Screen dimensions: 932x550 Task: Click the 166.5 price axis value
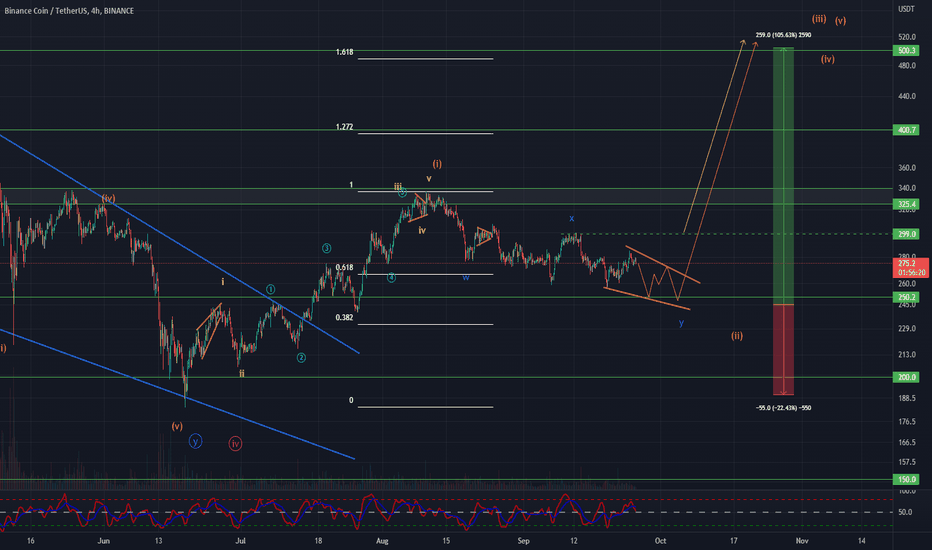(x=907, y=443)
